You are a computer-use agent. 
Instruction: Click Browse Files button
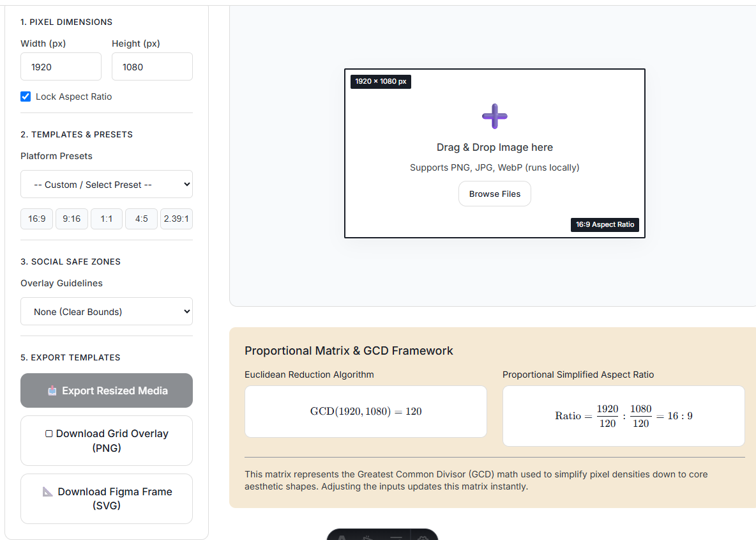[495, 194]
